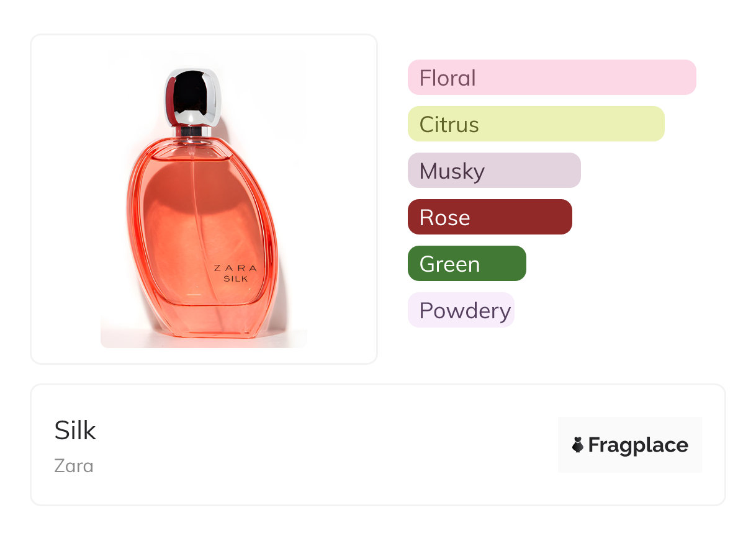
Task: Click the SILK lettering printed on the bottle
Action: tap(236, 279)
